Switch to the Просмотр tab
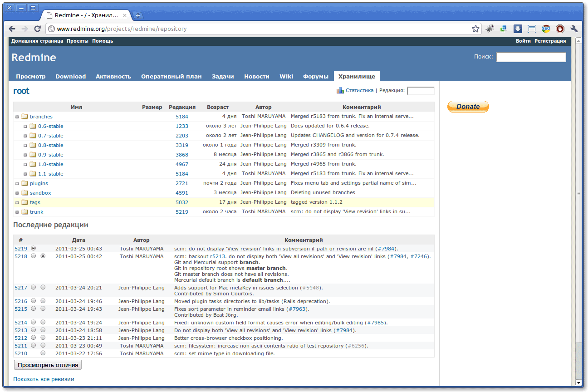Viewport: 588px width, 392px height. click(x=31, y=76)
